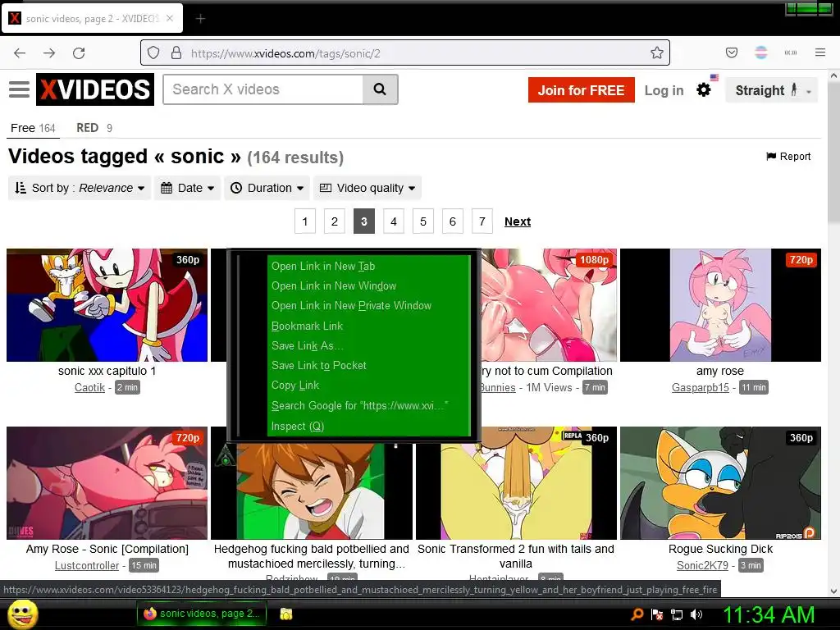Viewport: 840px width, 630px height.
Task: Open uploader link 'Gasparpb15'
Action: pos(701,387)
